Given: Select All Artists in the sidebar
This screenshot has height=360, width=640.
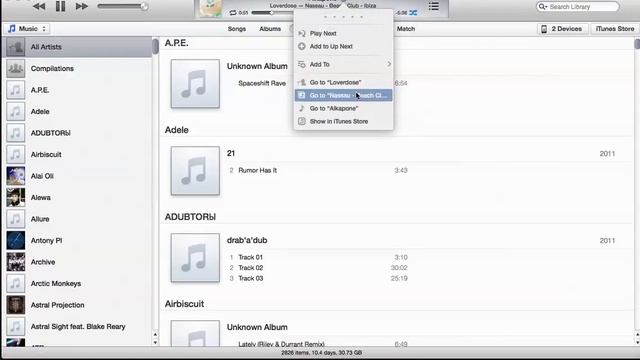Looking at the screenshot, I should (78, 47).
